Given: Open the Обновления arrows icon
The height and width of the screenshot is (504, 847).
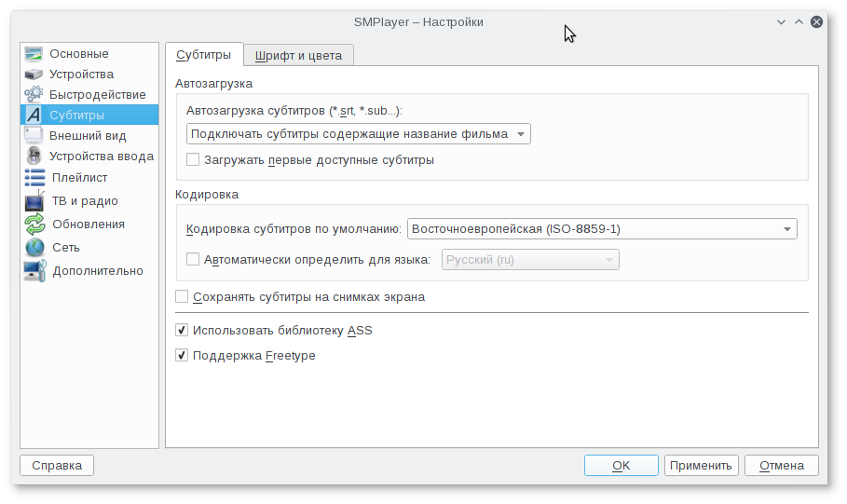Looking at the screenshot, I should 34,224.
